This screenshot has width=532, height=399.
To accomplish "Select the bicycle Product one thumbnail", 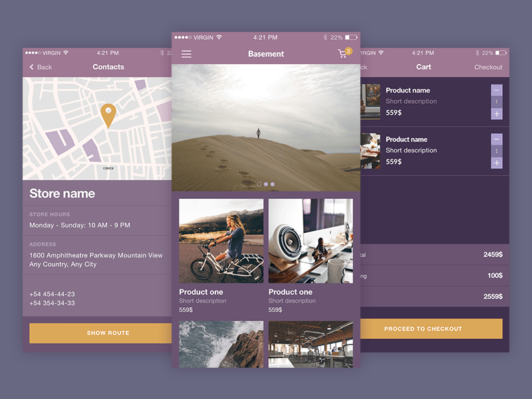I will (220, 243).
